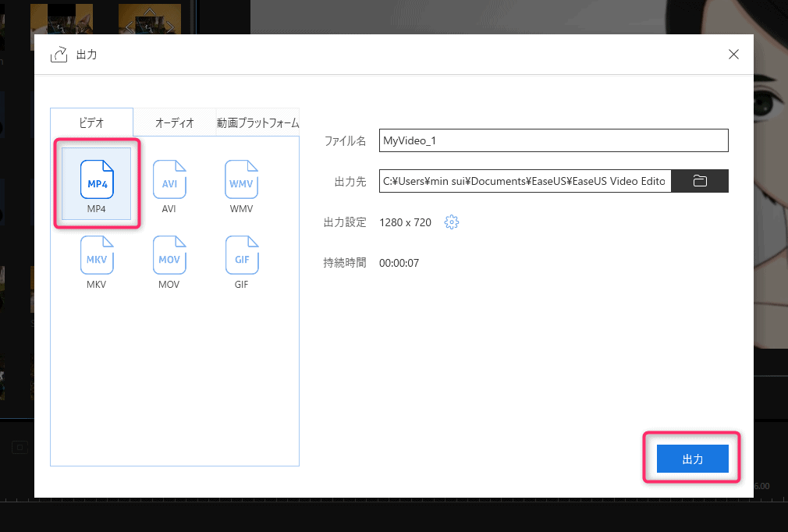Click the 00:00:07 duration value
The height and width of the screenshot is (532, 788).
tap(399, 263)
